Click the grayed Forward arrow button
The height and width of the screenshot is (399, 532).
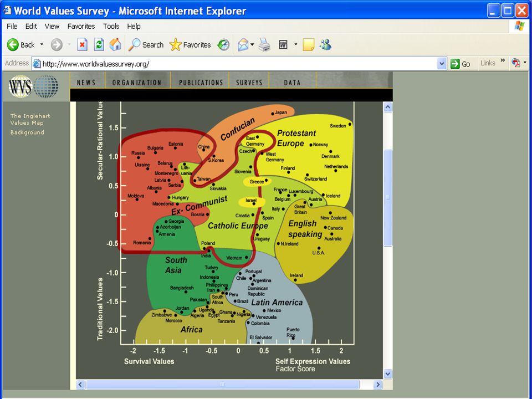coord(57,45)
